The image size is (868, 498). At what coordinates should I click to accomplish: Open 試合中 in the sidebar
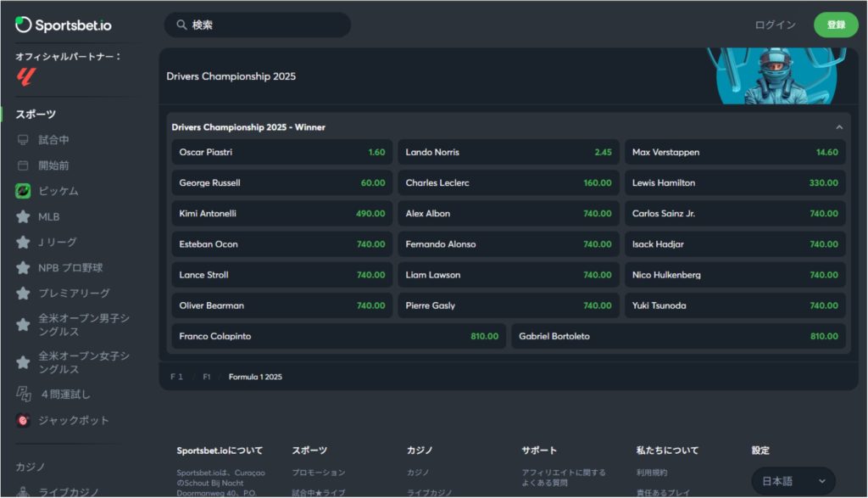[53, 140]
